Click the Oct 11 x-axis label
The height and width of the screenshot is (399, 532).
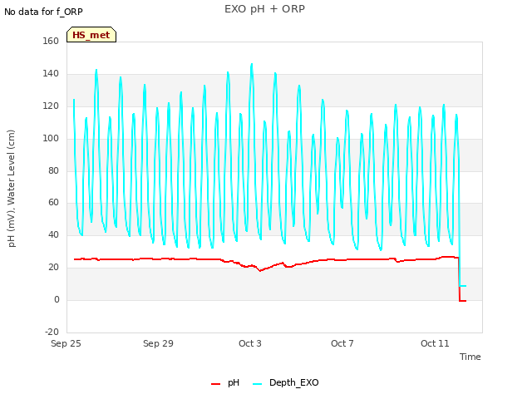point(435,343)
